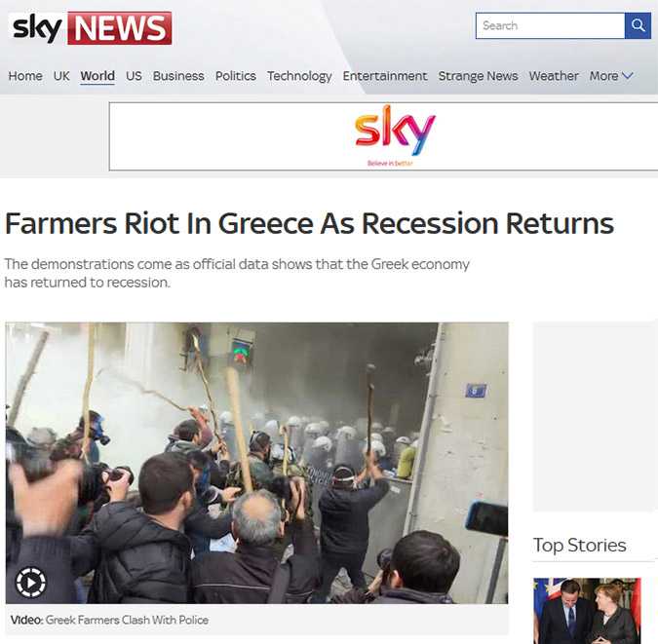Click the Sky News logo
This screenshot has width=658, height=644.
[x=91, y=27]
